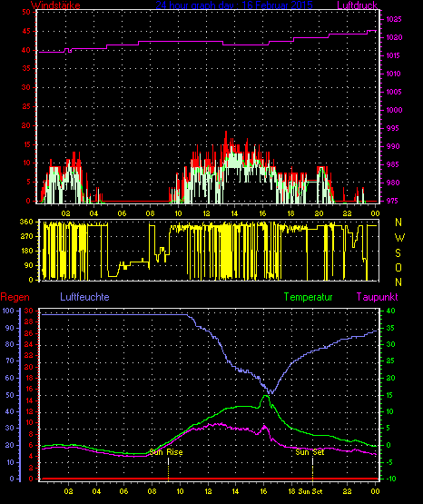Click the W compass direction label
The height and width of the screenshot is (504, 423).
coord(399,238)
